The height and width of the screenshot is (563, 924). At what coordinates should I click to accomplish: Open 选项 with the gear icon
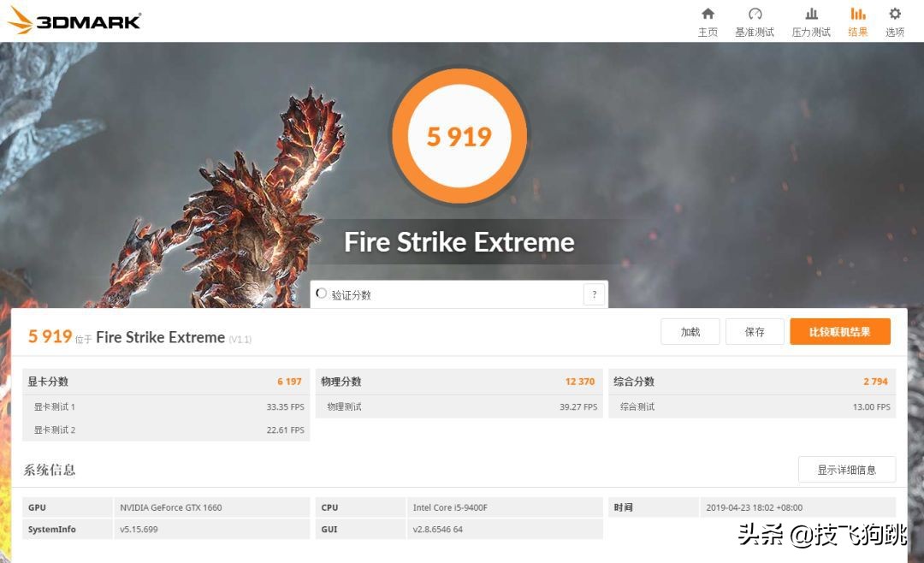click(x=894, y=15)
